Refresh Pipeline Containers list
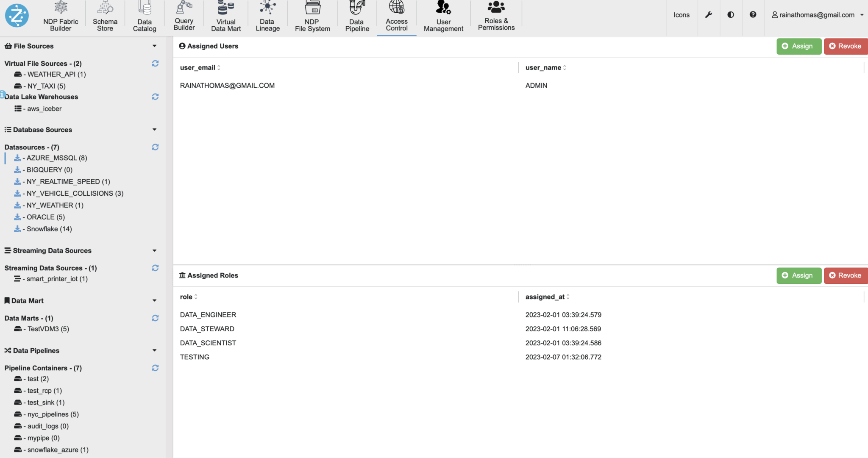The image size is (868, 458). pyautogui.click(x=155, y=368)
